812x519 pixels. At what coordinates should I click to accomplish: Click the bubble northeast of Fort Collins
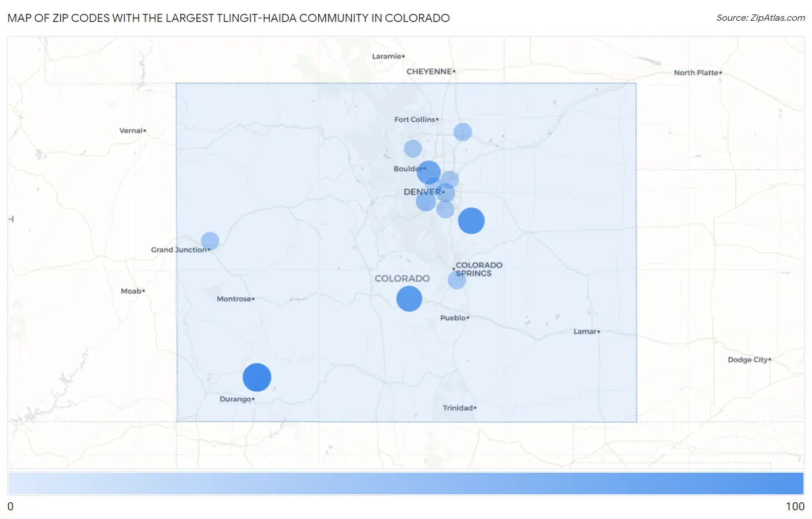463,132
